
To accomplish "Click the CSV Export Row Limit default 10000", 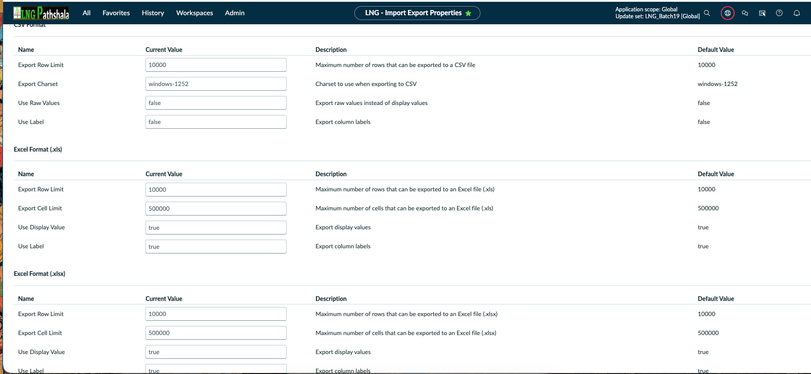I will 706,65.
